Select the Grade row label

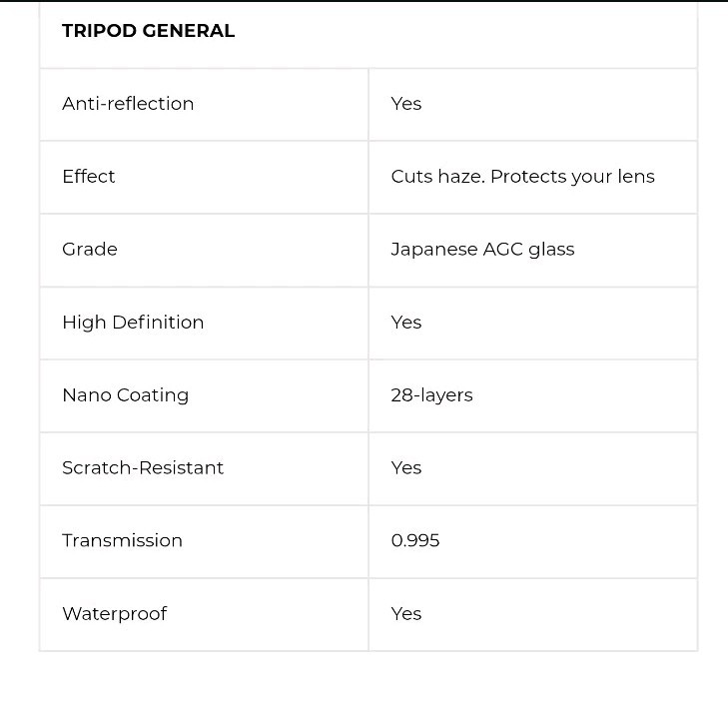[x=90, y=250]
